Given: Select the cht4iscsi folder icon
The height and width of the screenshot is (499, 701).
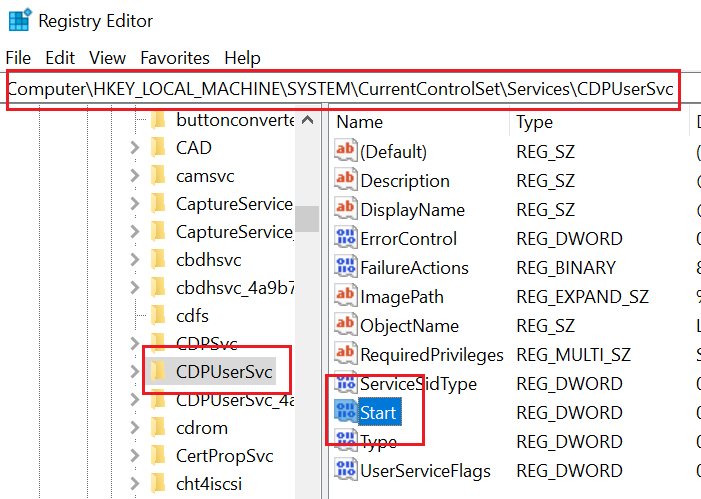Looking at the screenshot, I should (x=158, y=484).
